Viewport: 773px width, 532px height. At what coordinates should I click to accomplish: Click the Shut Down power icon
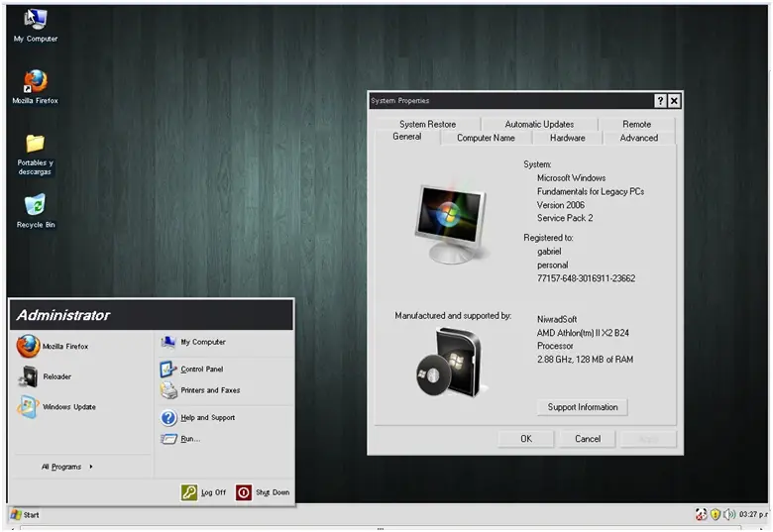tap(244, 492)
